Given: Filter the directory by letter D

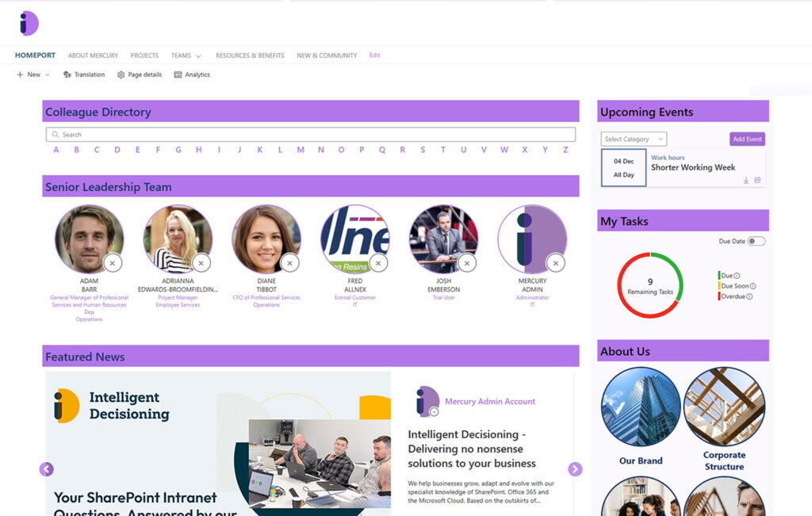Looking at the screenshot, I should (x=117, y=150).
